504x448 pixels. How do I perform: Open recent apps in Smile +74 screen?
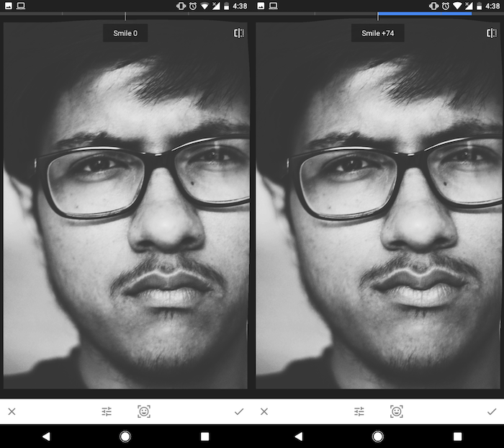click(x=457, y=436)
